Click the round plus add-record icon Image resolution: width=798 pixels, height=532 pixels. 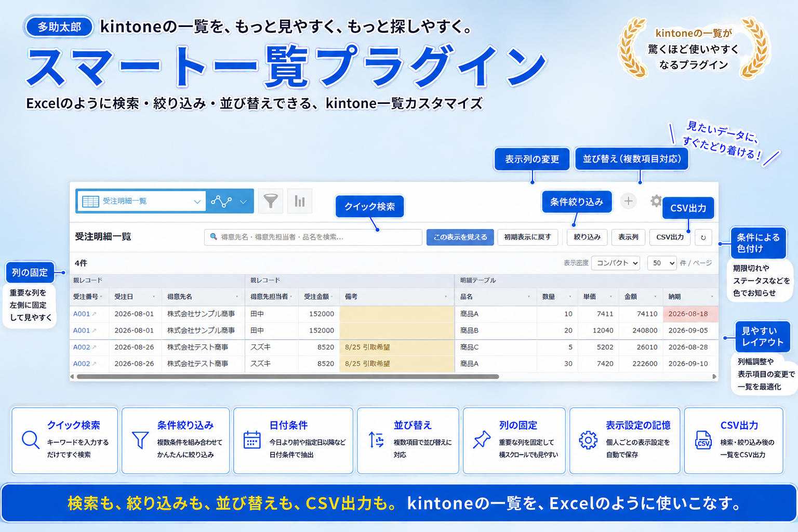628,201
